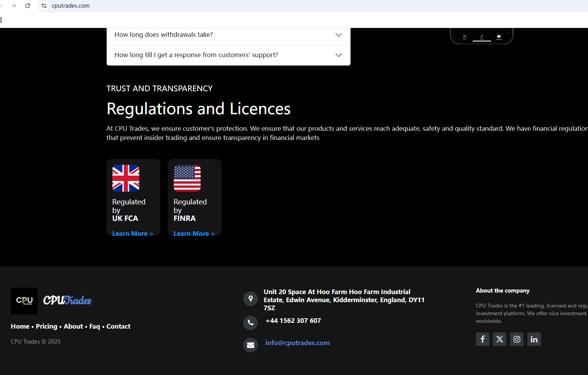Go to the About footer menu item

tap(73, 326)
